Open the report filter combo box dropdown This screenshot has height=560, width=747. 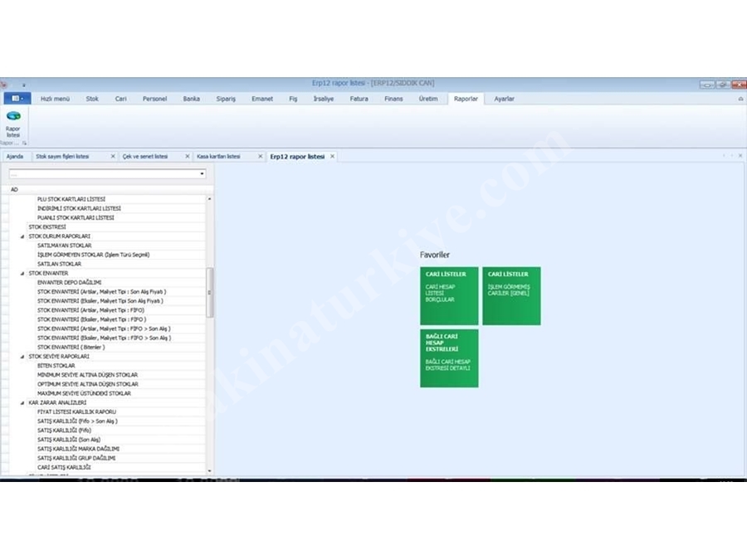pos(202,174)
